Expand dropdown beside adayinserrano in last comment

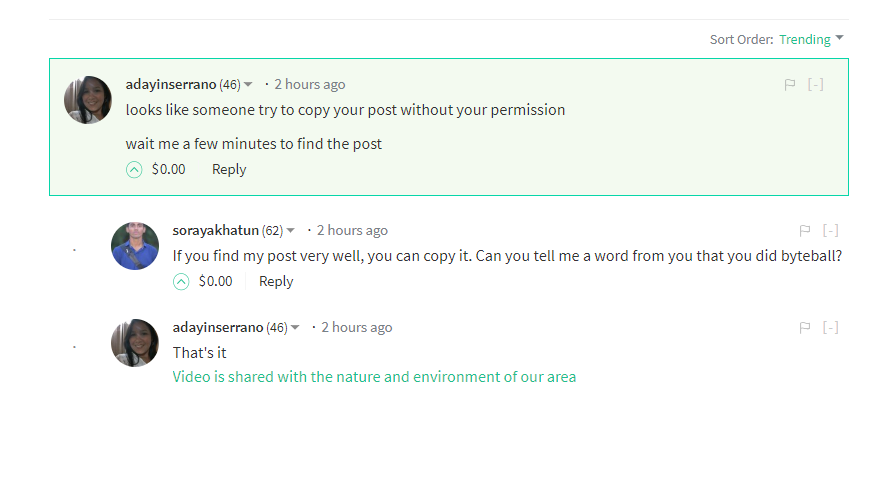(295, 328)
